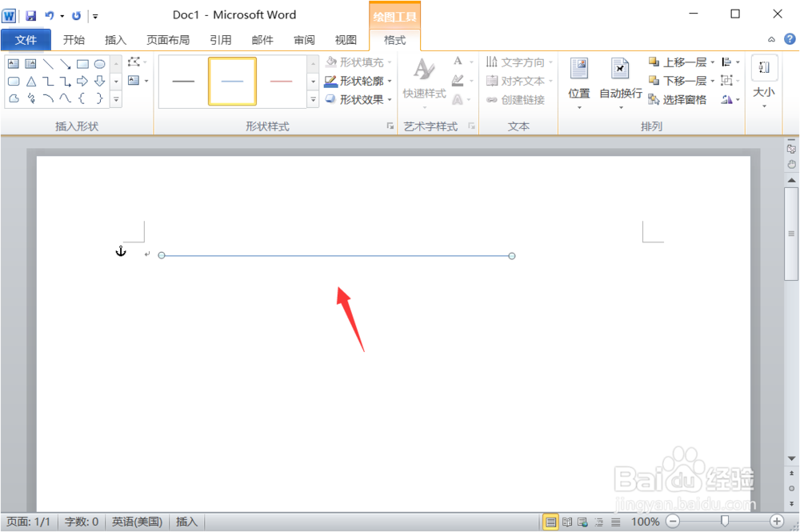
Task: Click the red shape style preset
Action: click(x=282, y=80)
